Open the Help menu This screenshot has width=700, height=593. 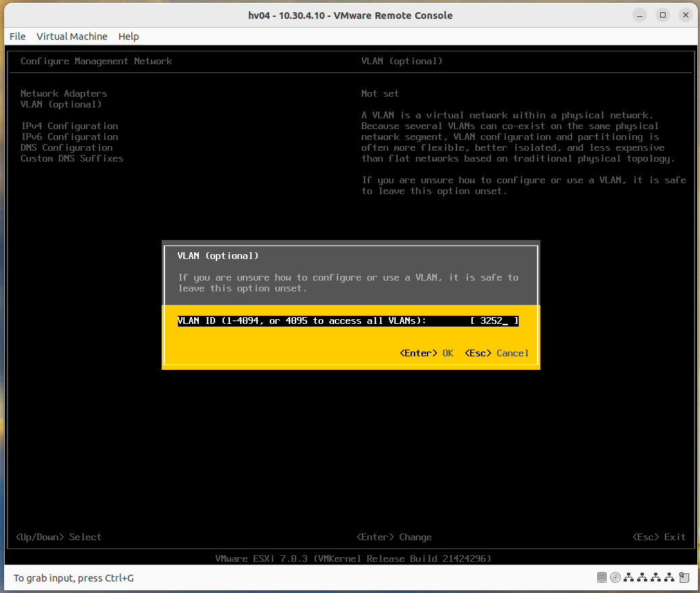pos(129,37)
